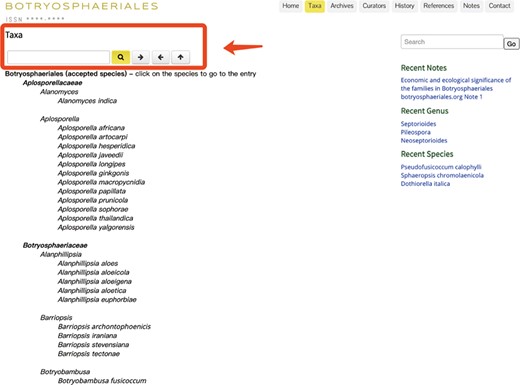This screenshot has height=385, width=520.
Task: Open species Botryobambusa fusicoccum
Action: pos(102,381)
